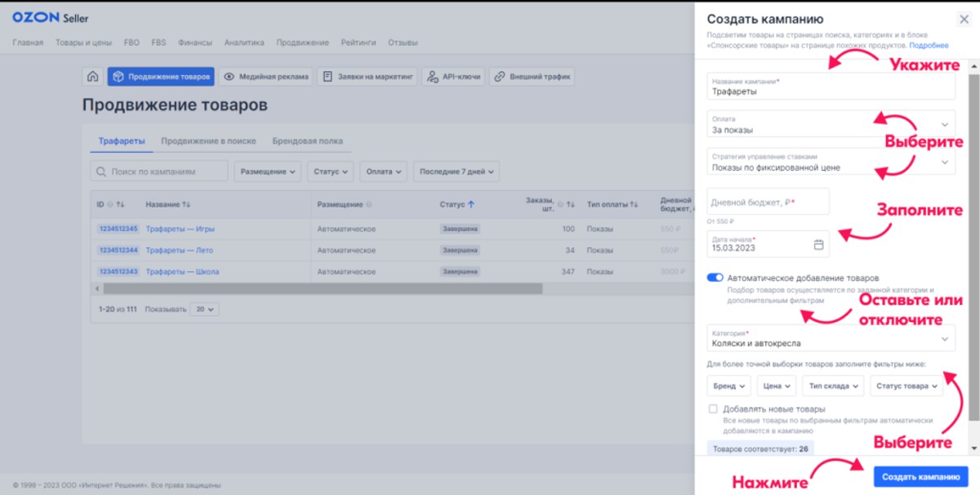Open the Статус товара filter dropdown

[906, 386]
